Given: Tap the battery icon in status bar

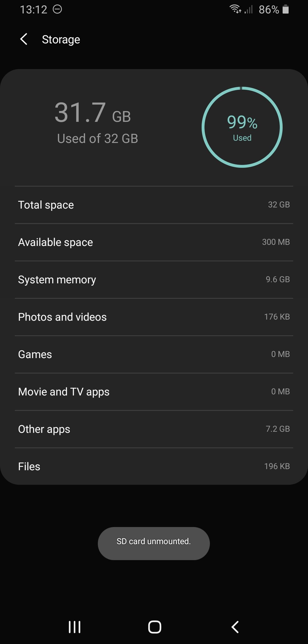Looking at the screenshot, I should (x=285, y=9).
